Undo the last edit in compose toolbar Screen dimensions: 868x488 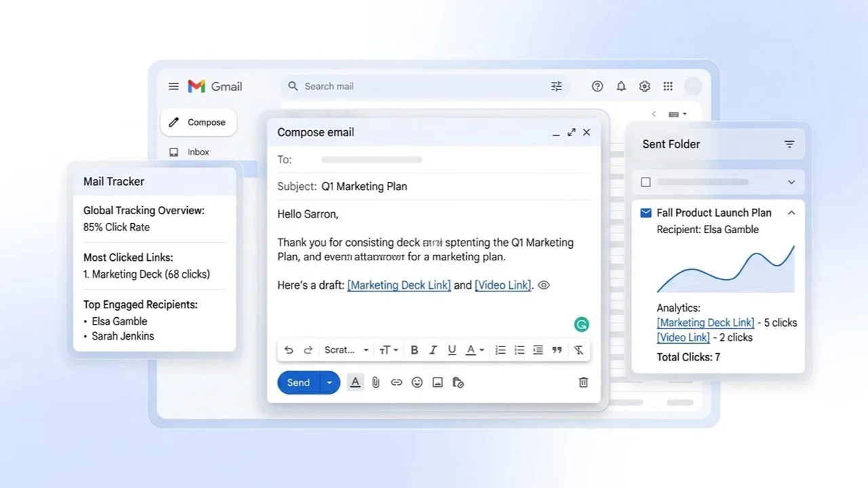click(x=289, y=350)
